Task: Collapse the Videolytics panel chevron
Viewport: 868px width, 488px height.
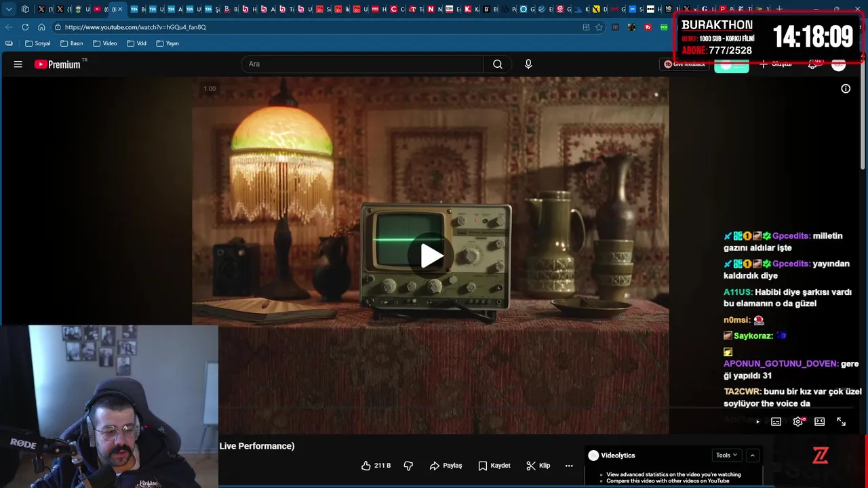Action: 752,455
